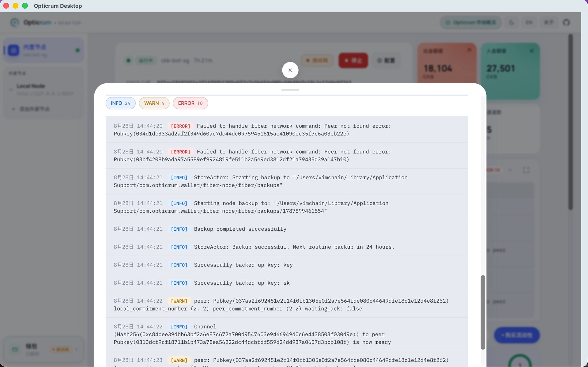Click the orange status badge left of stop
The width and height of the screenshot is (588, 367).
tap(317, 60)
